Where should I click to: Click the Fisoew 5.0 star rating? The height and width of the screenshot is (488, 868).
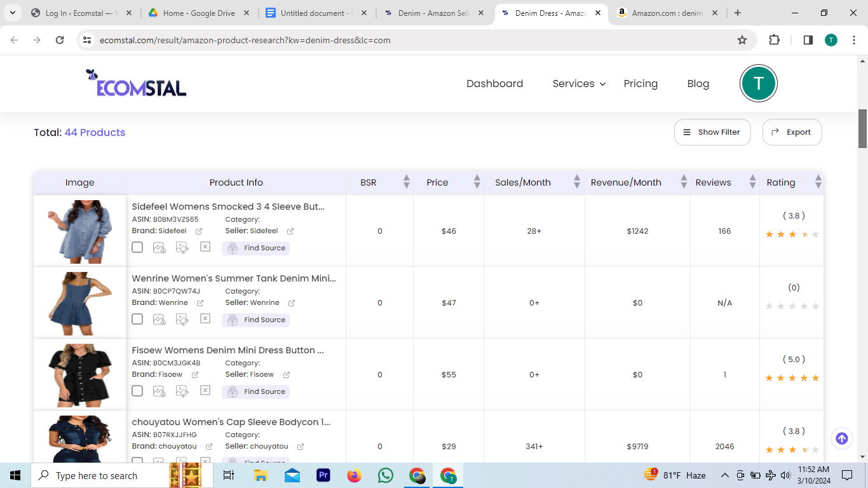tap(792, 378)
